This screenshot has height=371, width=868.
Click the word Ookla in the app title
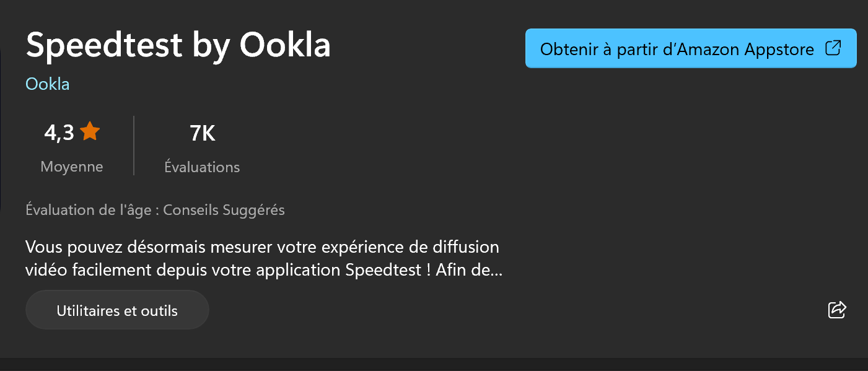pyautogui.click(x=285, y=45)
